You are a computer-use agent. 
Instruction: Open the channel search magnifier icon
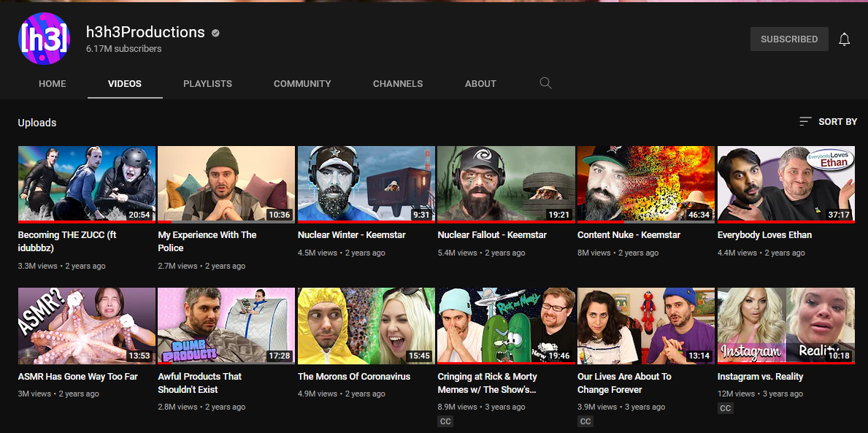[545, 84]
